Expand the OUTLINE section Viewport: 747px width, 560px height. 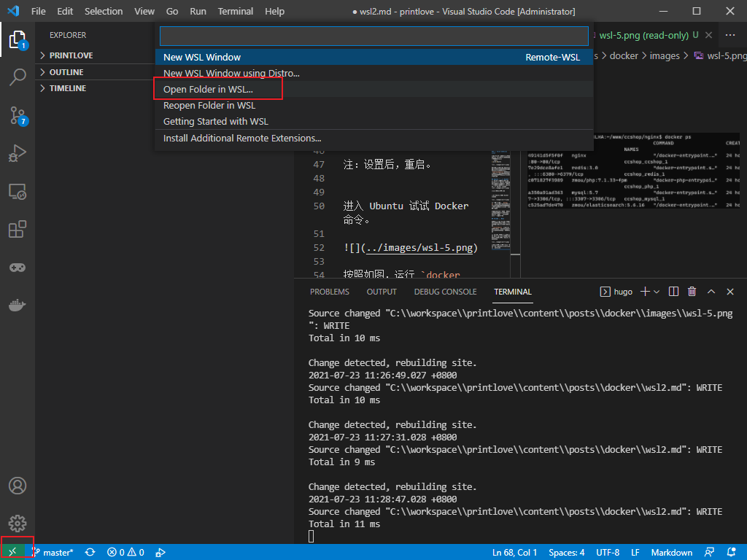[66, 72]
